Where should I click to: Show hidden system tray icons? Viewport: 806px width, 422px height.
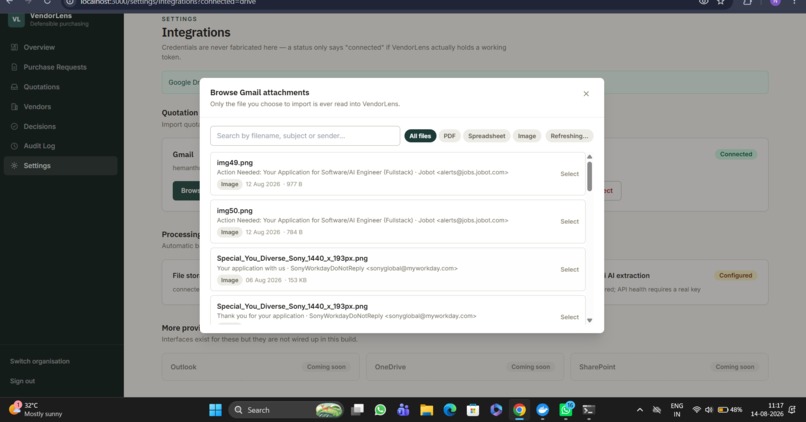click(639, 410)
